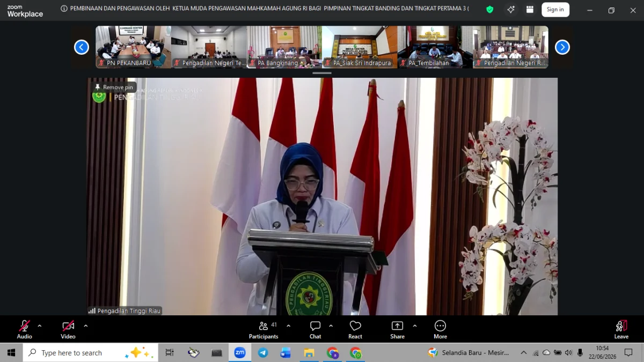The height and width of the screenshot is (362, 644).
Task: Select the Pengadilan Negeri Te... thumbnail
Action: pyautogui.click(x=209, y=47)
